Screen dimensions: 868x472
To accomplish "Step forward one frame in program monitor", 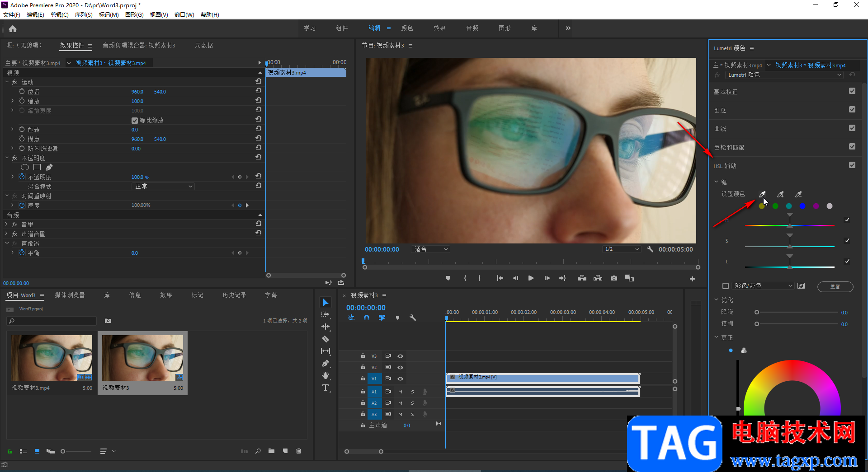I will tap(547, 278).
